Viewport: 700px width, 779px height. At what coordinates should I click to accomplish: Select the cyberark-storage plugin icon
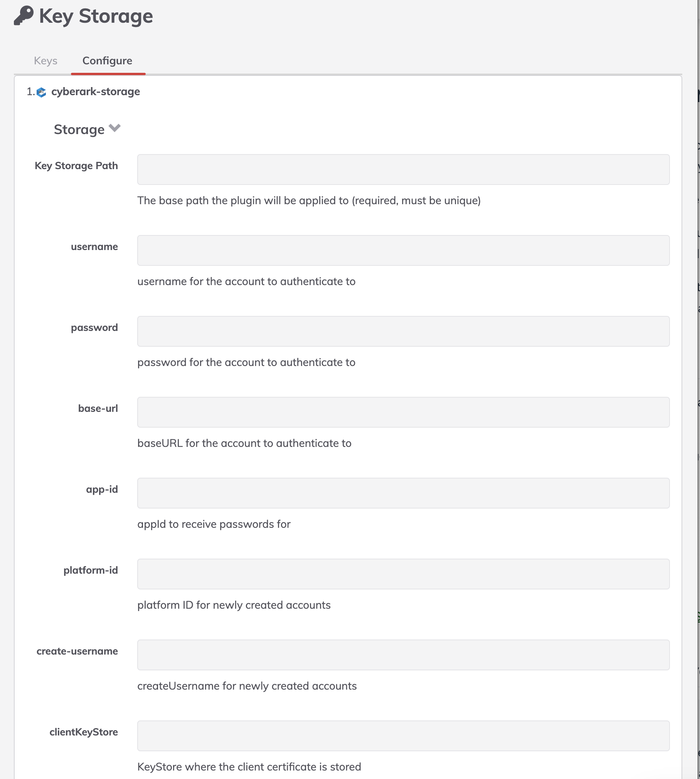click(x=42, y=92)
